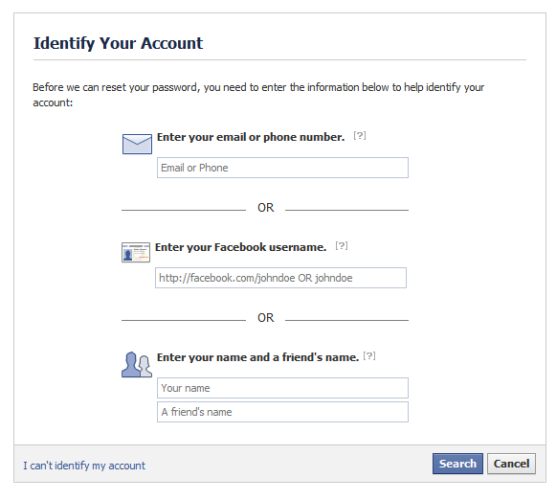The height and width of the screenshot is (492, 560).
Task: Click the blue Search button
Action: tap(458, 464)
